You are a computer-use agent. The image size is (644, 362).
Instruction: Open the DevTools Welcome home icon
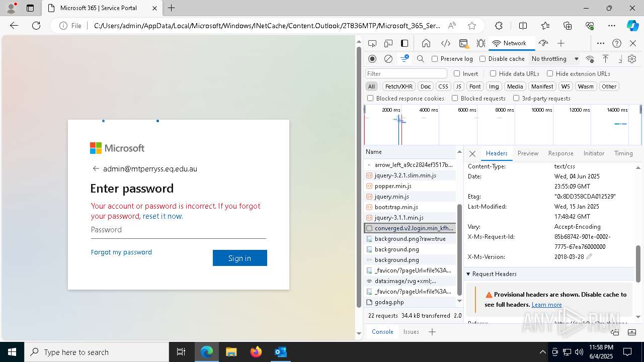(426, 43)
